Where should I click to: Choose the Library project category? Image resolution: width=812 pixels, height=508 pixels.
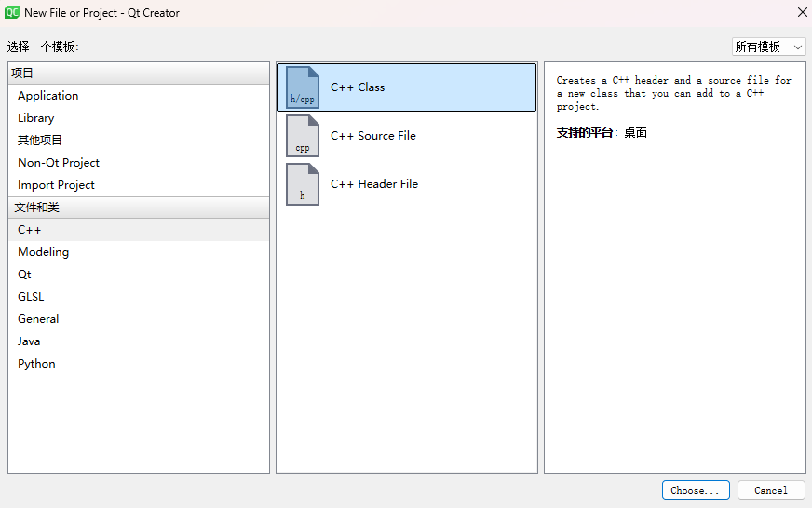(139, 118)
